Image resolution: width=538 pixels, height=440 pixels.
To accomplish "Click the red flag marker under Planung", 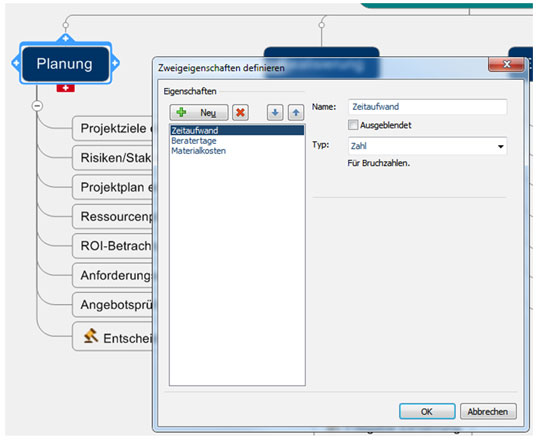I will point(66,88).
